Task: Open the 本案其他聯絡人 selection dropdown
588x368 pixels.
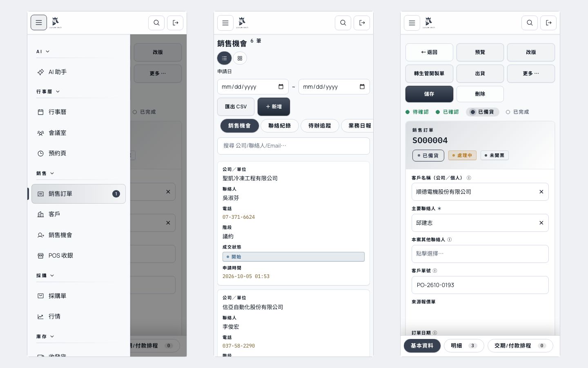Action: pos(480,254)
